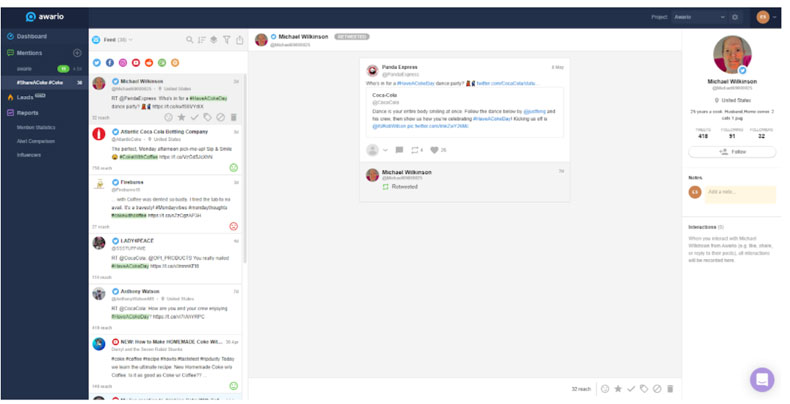This screenshot has width=790, height=404.
Task: Open the HOMEMADE Coke YouTube mention
Action: [166, 364]
